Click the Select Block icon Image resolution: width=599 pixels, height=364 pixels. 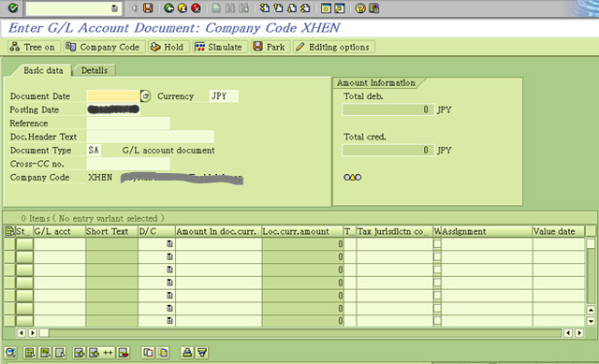click(x=45, y=353)
